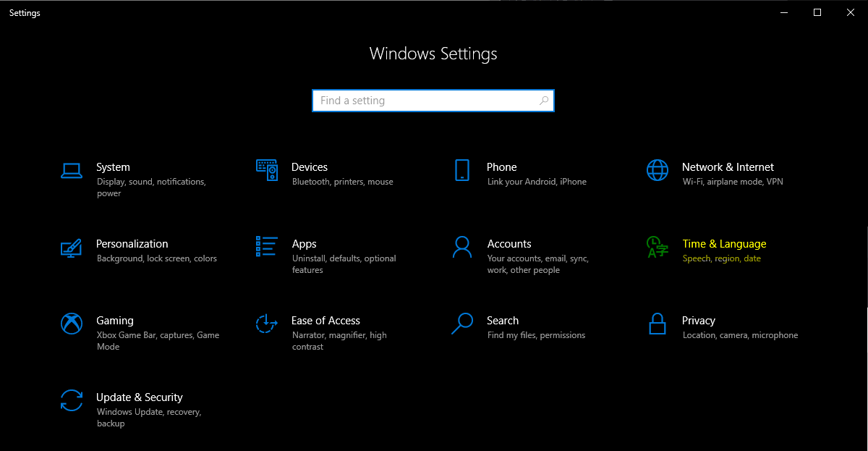Open the Apps list icon
Image resolution: width=868 pixels, height=451 pixels.
(x=267, y=246)
